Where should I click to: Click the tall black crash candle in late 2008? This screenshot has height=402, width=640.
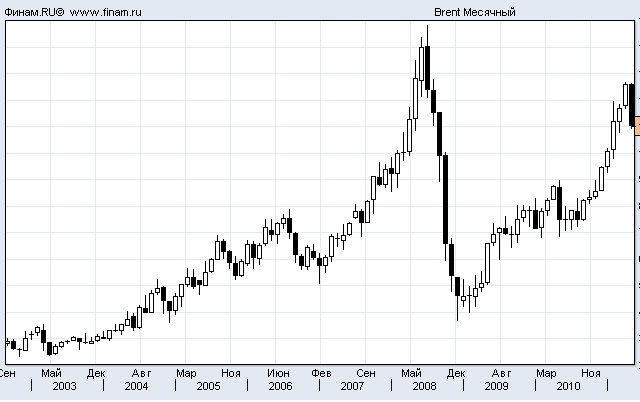click(444, 198)
